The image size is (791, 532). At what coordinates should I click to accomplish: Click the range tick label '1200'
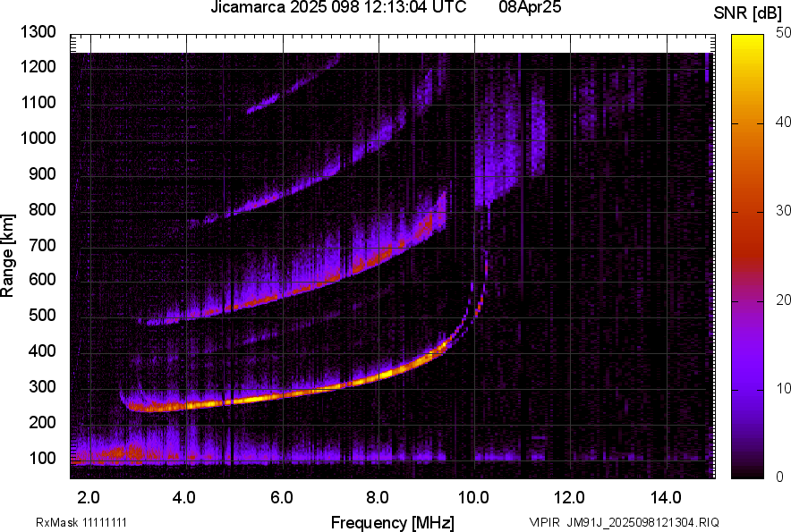[x=38, y=66]
